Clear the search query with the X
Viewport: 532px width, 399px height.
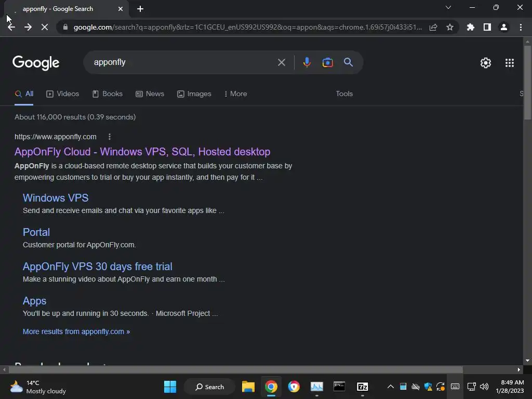tap(281, 62)
